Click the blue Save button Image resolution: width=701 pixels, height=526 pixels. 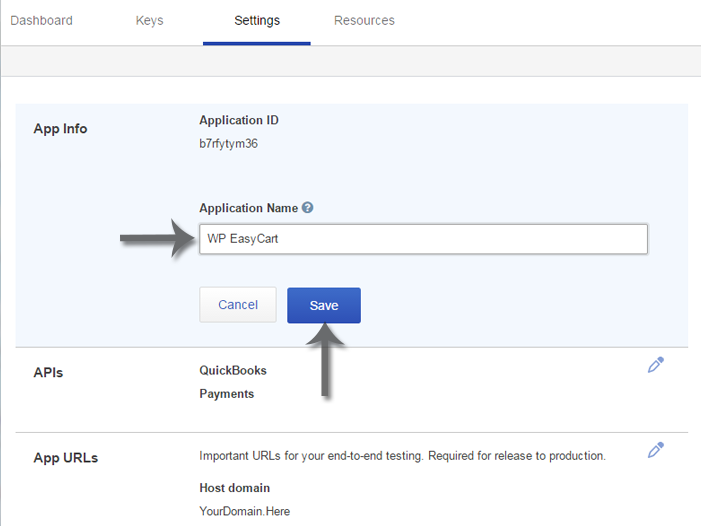(x=323, y=306)
